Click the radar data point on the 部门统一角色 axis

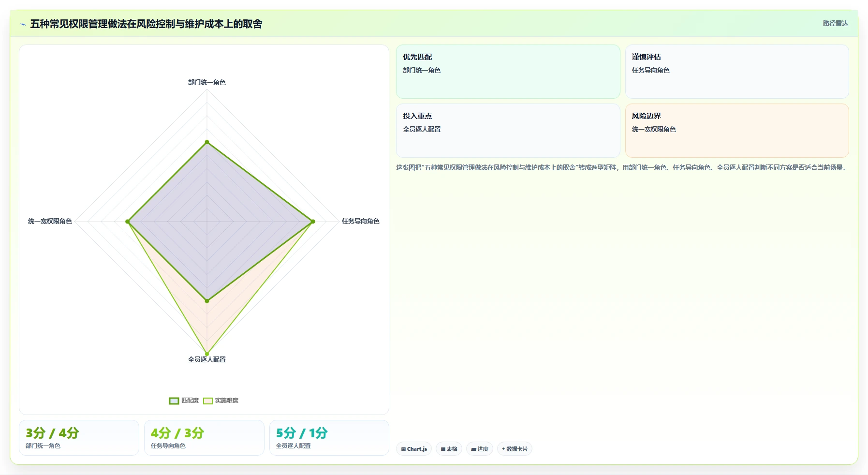207,142
